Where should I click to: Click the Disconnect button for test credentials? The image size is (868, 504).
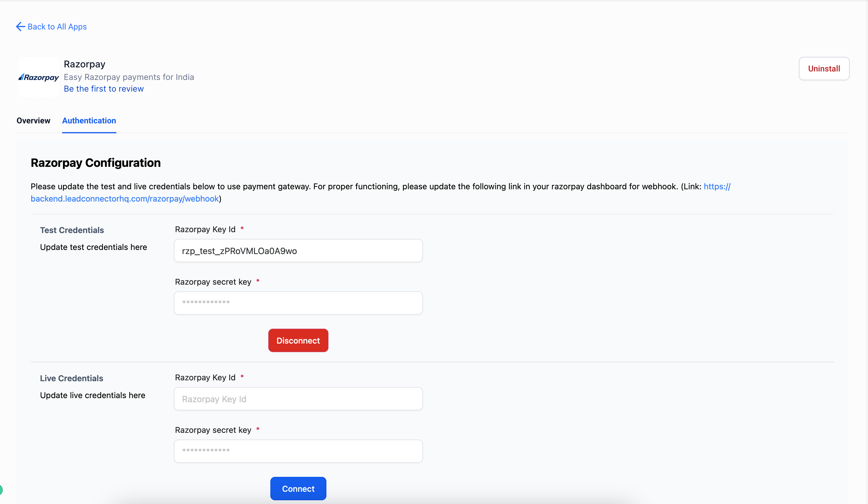[298, 340]
